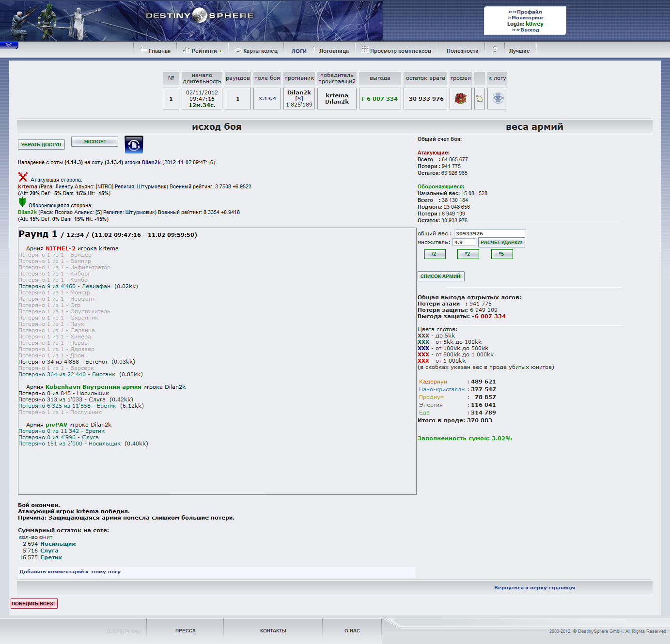Click the Кадериум resource label

433,382
